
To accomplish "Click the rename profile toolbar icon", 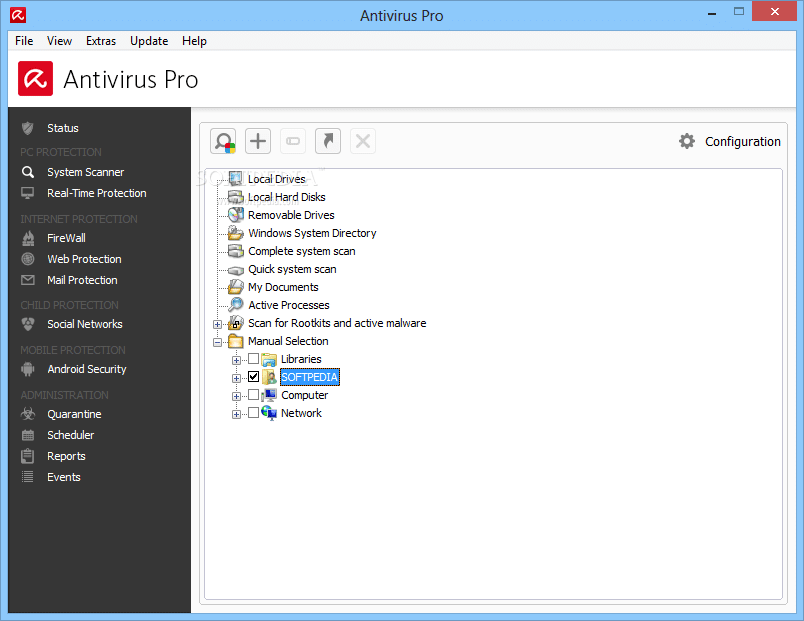I will click(x=293, y=141).
